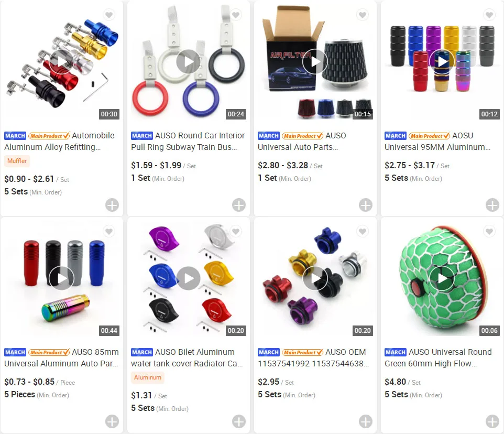This screenshot has width=504, height=434.
Task: Click plus icon on Universal Auto Parts card
Action: 366,205
